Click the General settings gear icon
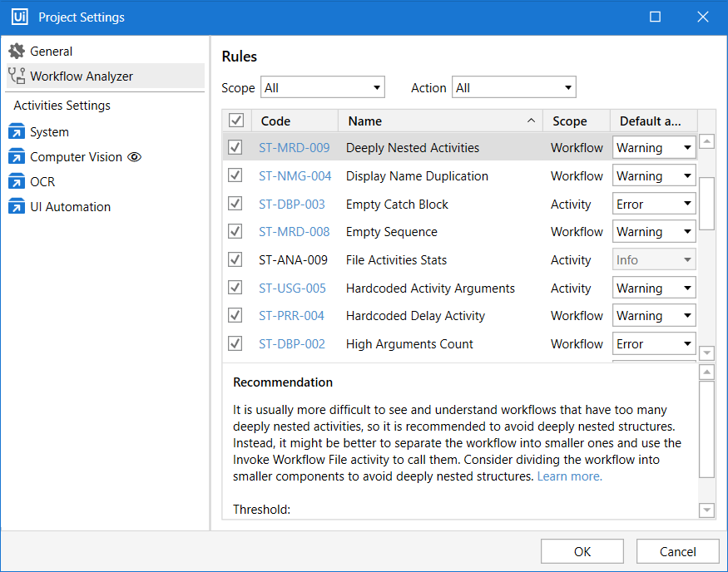 [x=17, y=51]
